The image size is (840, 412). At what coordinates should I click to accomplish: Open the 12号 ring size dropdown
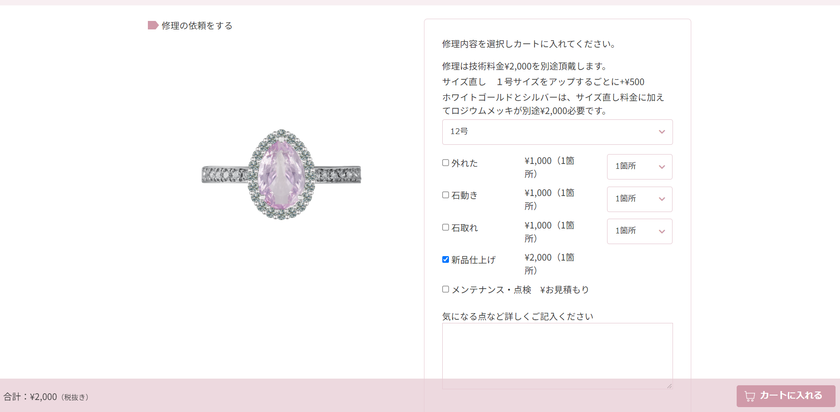(x=557, y=132)
